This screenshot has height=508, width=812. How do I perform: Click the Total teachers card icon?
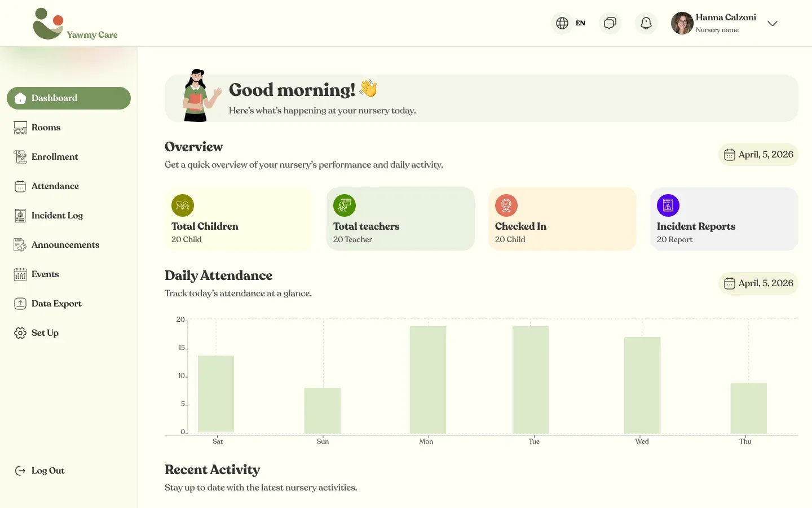(345, 205)
